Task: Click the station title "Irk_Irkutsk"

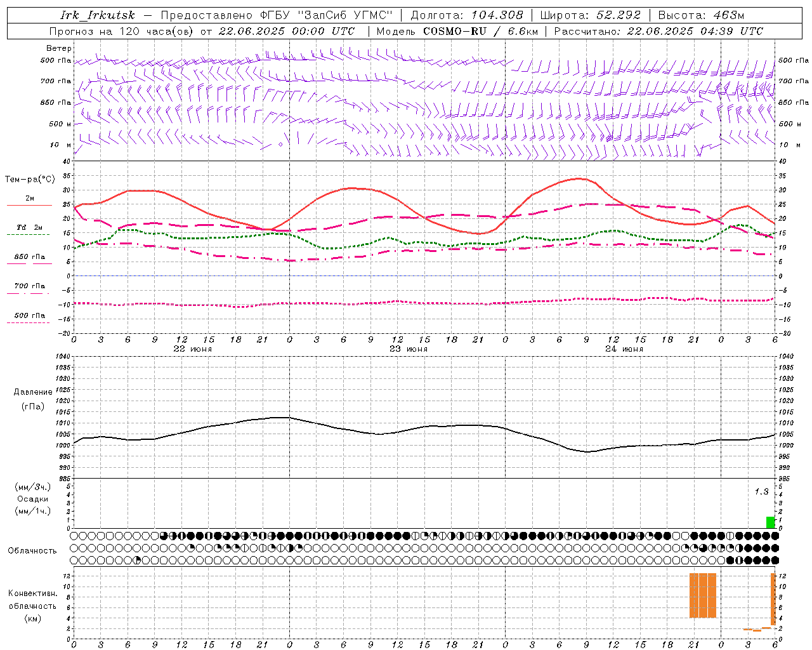Action: tap(98, 15)
